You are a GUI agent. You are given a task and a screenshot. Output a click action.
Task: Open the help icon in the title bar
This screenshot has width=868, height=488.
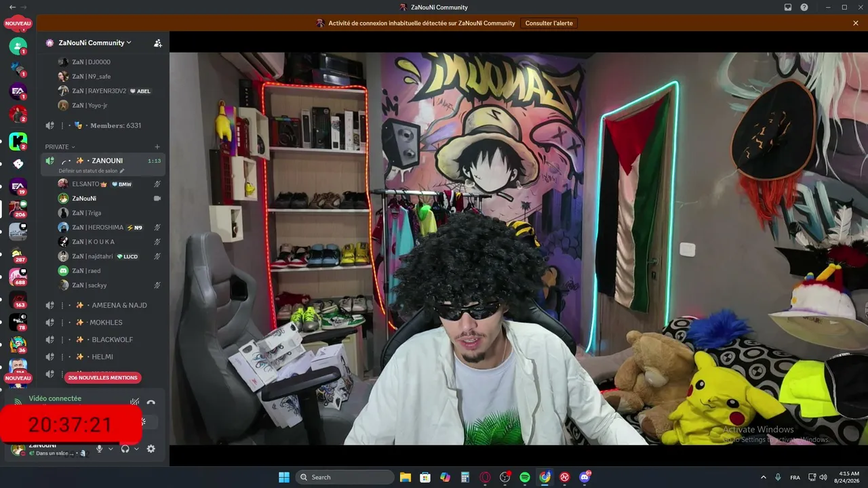pyautogui.click(x=804, y=7)
